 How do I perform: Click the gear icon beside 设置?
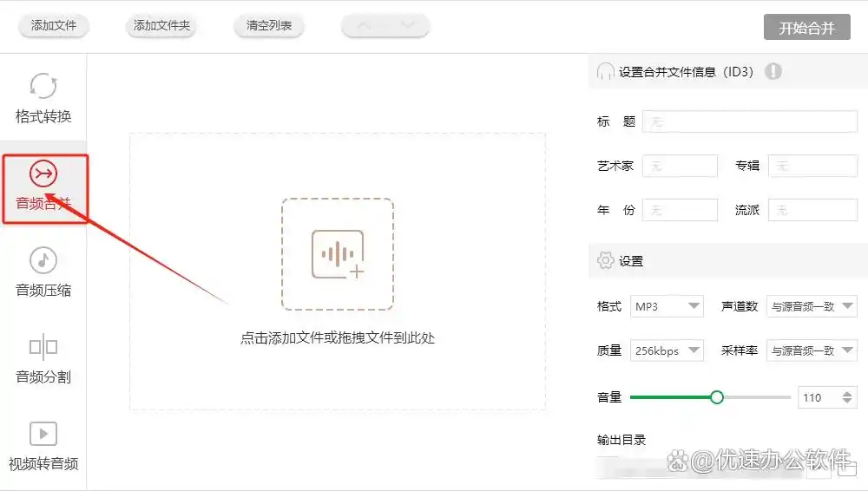point(606,260)
